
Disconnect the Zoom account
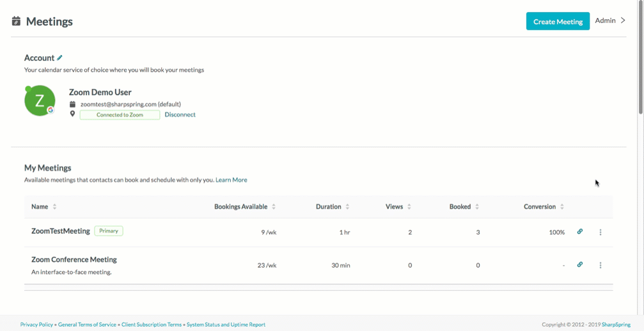click(180, 114)
